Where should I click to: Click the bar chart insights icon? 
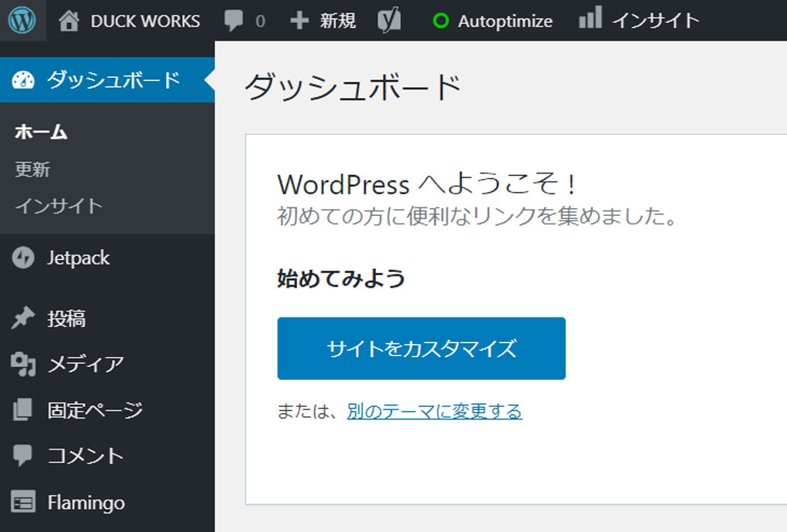pos(590,17)
